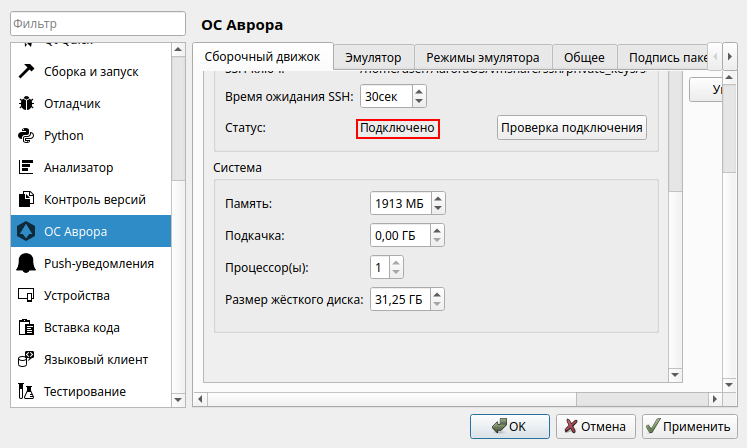This screenshot has height=448, width=747.
Task: Open the Устройства category
Action: pyautogui.click(x=91, y=295)
